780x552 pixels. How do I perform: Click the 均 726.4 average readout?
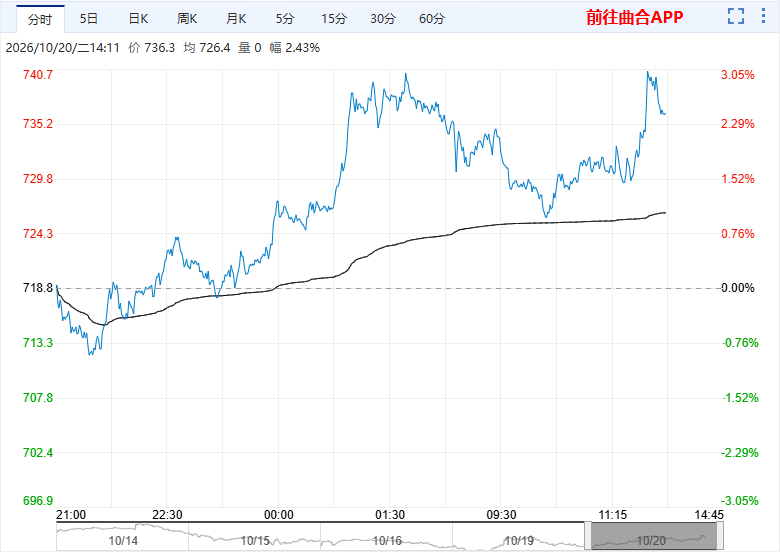pyautogui.click(x=206, y=48)
